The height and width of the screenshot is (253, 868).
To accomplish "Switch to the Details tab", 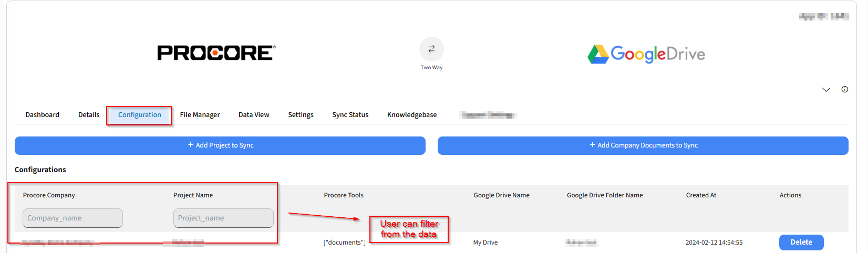I will [x=89, y=115].
